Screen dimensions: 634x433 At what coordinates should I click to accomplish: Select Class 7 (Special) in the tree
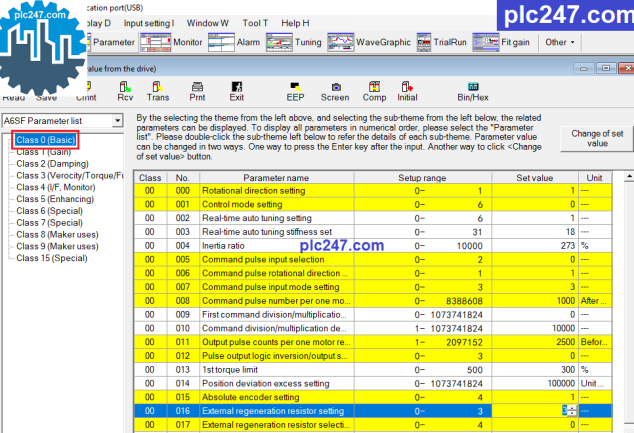click(x=49, y=223)
